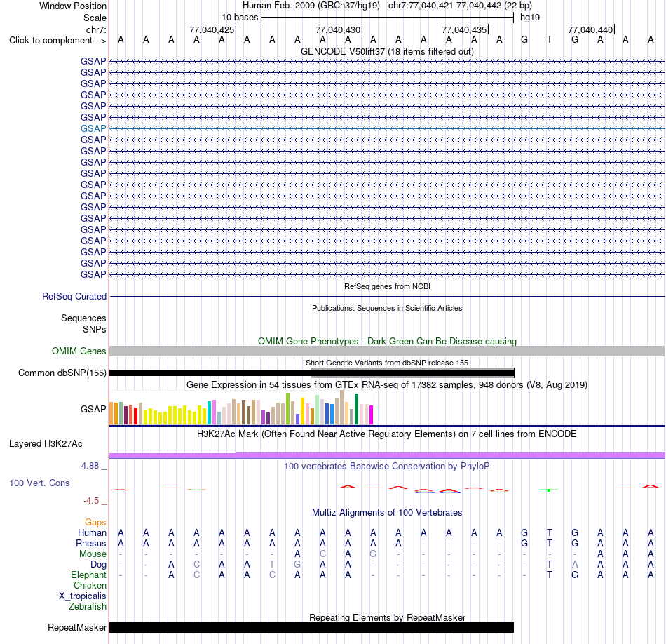Click the Window Position label
Viewport: 666px width, 644px height.
tap(73, 6)
